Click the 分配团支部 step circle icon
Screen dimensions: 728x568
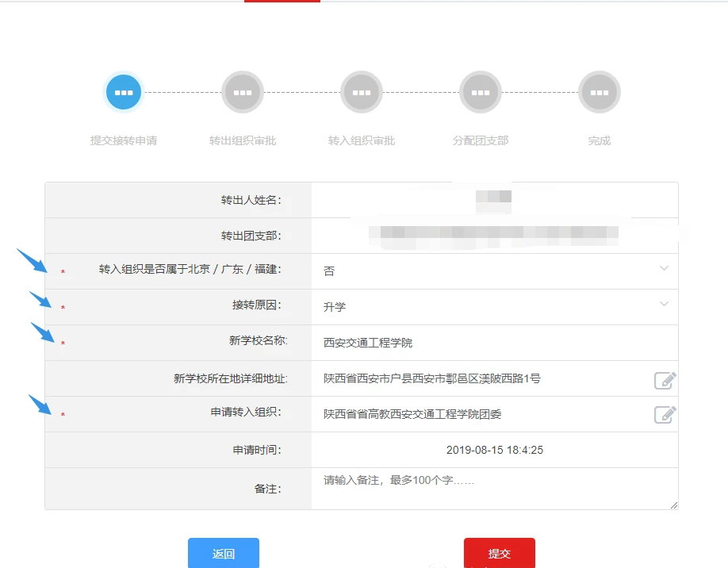[x=480, y=92]
